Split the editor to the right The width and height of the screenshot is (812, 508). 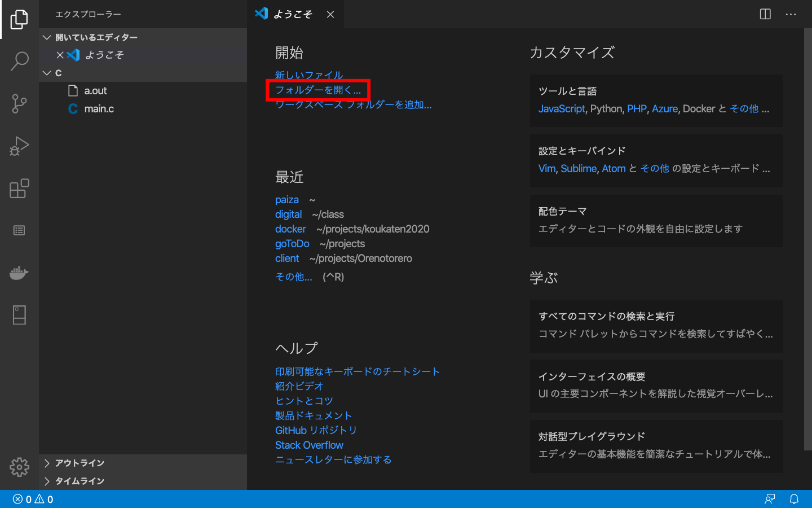(765, 15)
